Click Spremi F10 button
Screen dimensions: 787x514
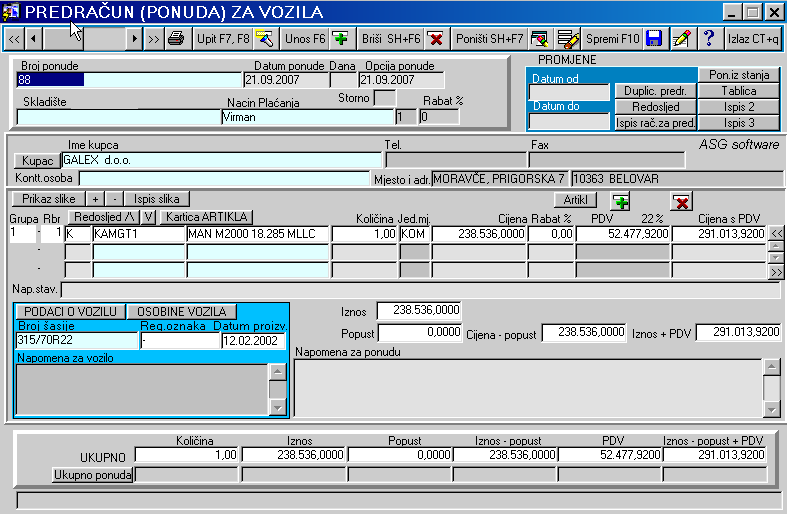pos(612,39)
